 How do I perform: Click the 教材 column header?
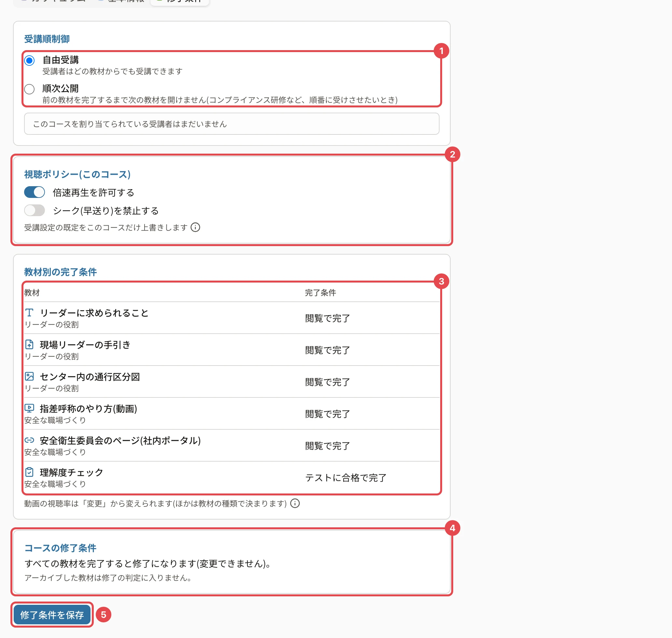click(x=32, y=293)
